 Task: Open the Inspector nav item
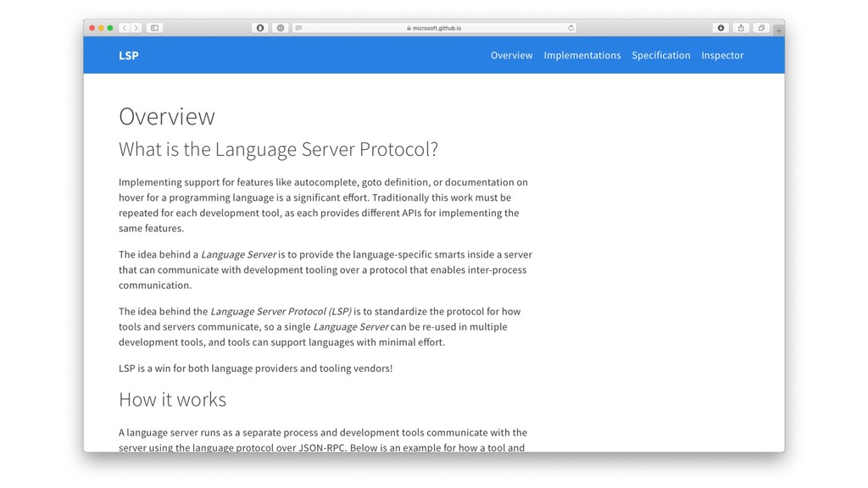[722, 55]
